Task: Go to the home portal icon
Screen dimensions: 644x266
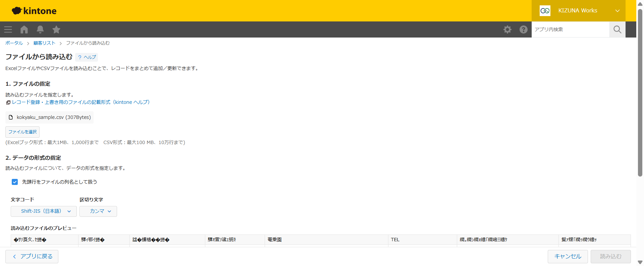Action: [24, 29]
